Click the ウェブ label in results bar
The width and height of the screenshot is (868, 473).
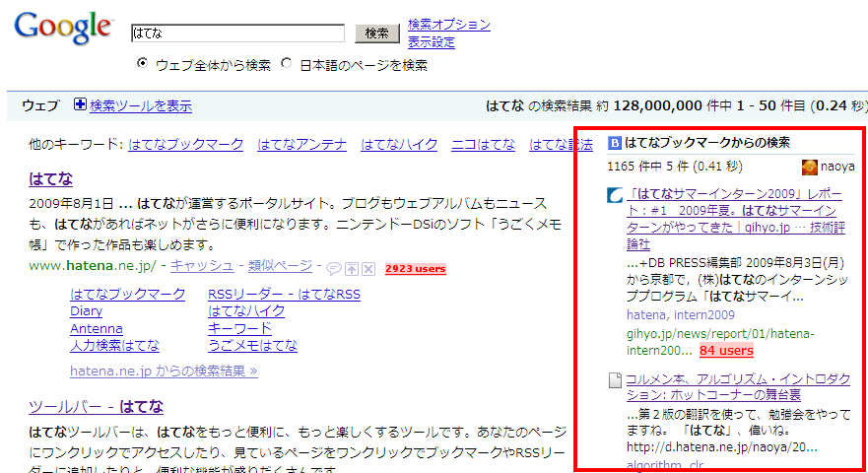(x=40, y=105)
